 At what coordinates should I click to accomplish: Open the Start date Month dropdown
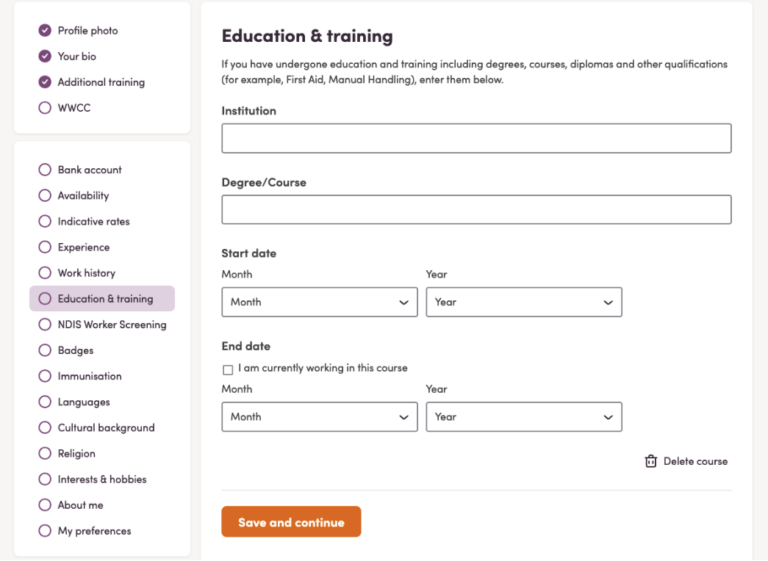coord(319,302)
